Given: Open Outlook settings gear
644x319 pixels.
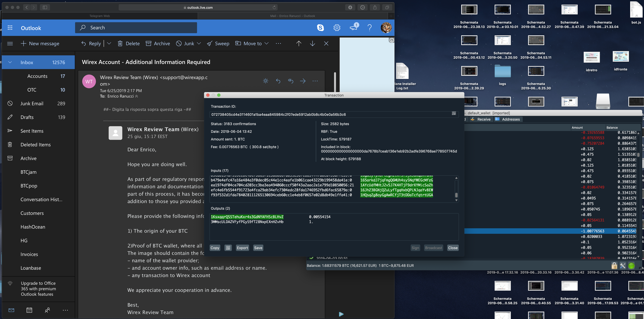Looking at the screenshot, I should tap(337, 28).
